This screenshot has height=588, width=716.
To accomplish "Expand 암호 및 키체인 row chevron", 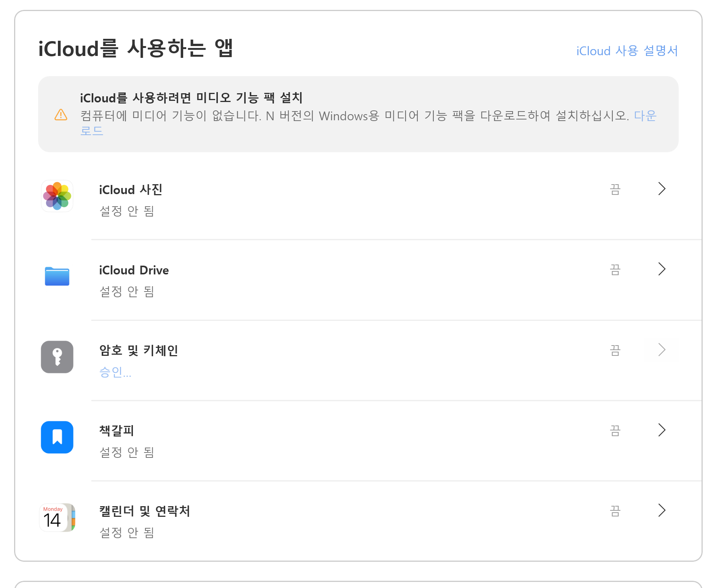I will pyautogui.click(x=662, y=350).
